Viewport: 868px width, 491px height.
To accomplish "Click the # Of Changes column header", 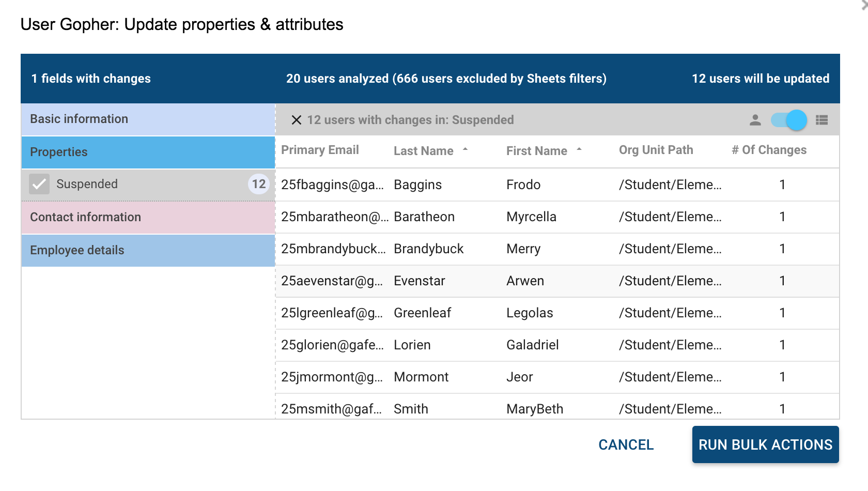I will (x=769, y=150).
